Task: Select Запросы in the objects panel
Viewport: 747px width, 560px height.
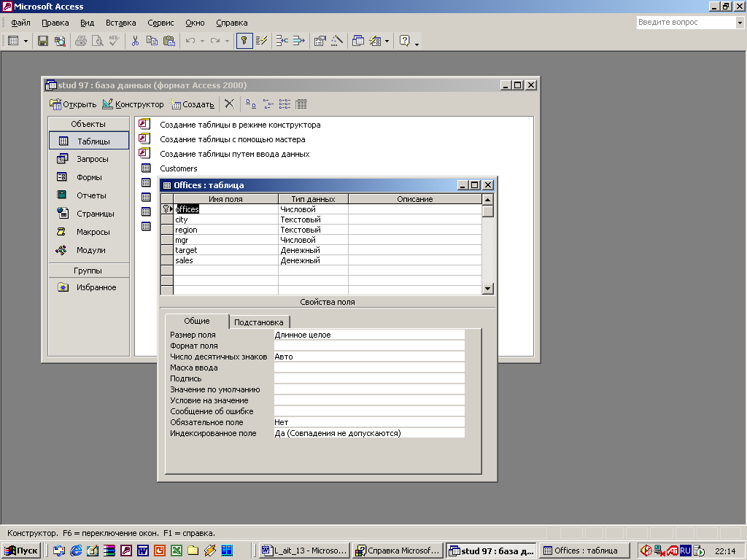Action: coord(88,159)
